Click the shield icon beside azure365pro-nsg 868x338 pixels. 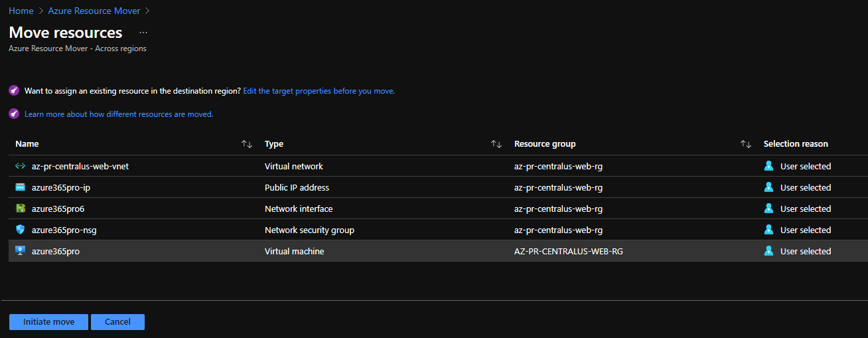[x=20, y=230]
